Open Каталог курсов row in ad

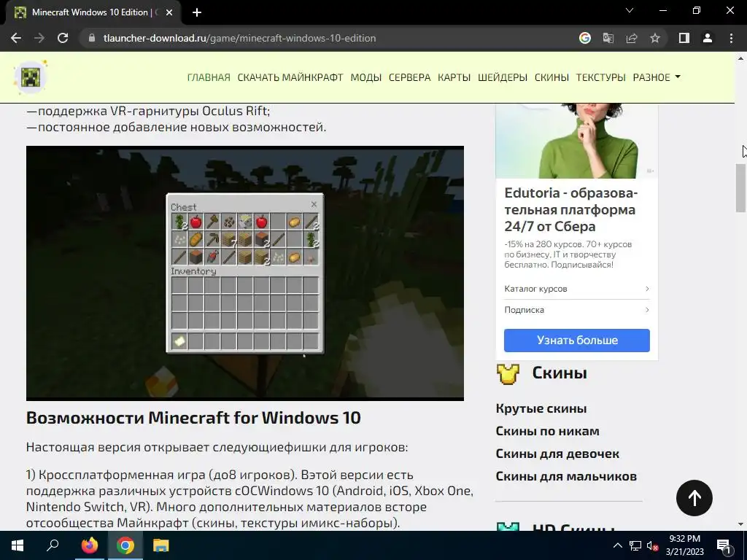coord(577,289)
